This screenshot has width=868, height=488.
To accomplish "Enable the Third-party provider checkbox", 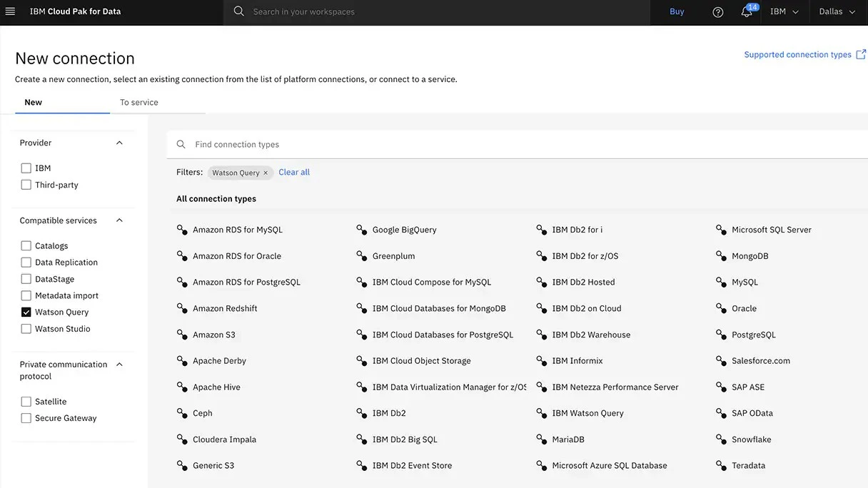I will point(26,185).
